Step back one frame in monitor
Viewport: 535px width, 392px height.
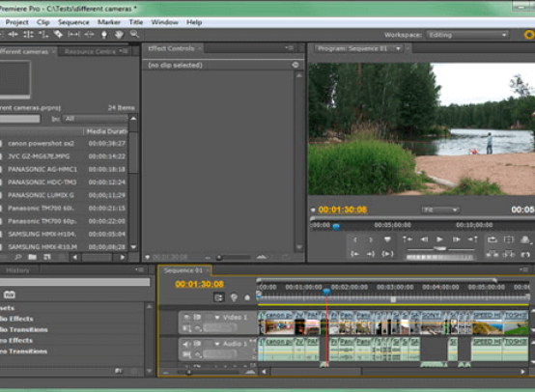coord(424,239)
